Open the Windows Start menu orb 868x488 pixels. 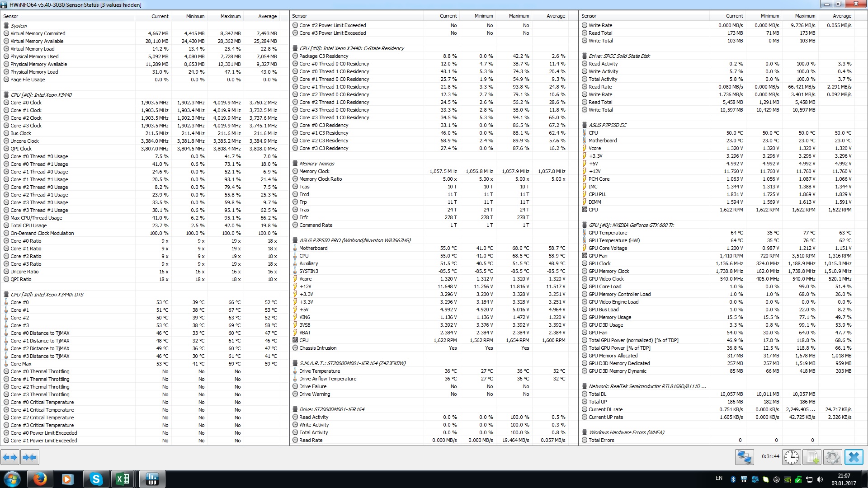click(12, 479)
